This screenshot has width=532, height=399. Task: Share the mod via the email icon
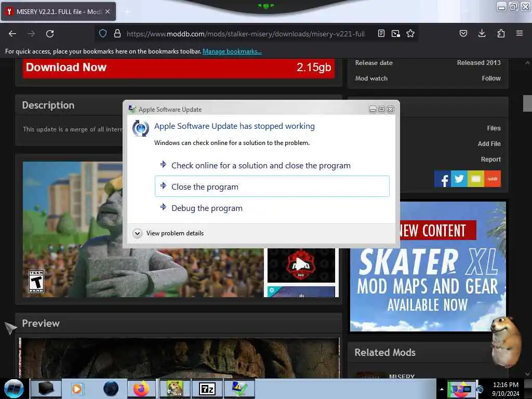click(476, 179)
